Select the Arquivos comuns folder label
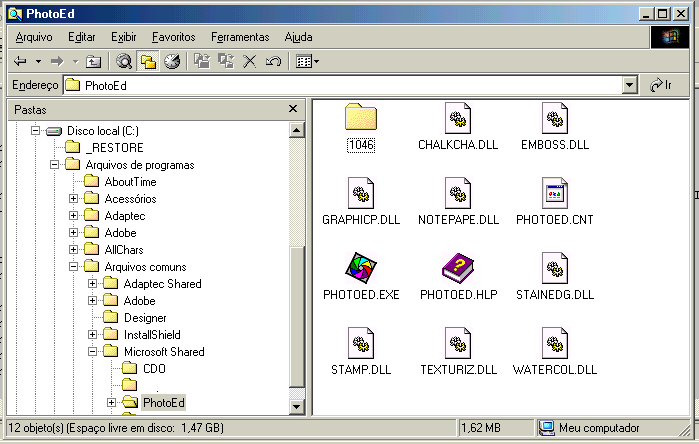 (x=145, y=267)
